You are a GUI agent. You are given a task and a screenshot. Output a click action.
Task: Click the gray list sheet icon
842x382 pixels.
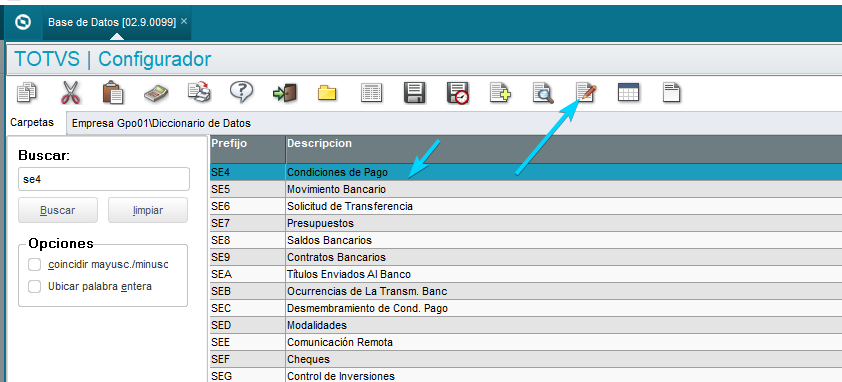(x=371, y=93)
